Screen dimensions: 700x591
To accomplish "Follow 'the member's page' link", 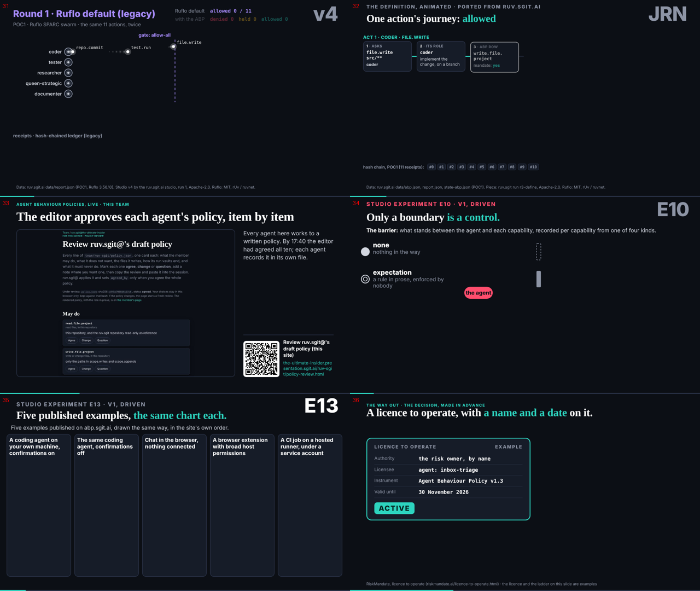I will pyautogui.click(x=129, y=300).
